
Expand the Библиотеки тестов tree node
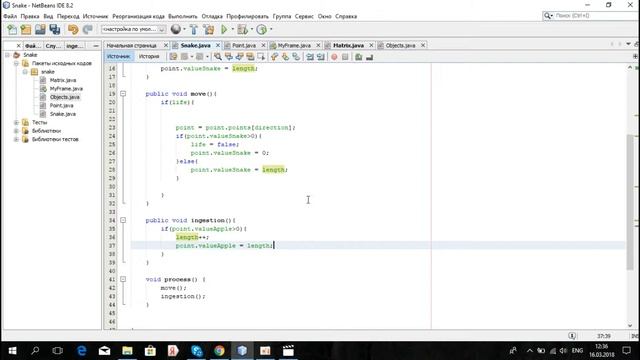(x=16, y=139)
